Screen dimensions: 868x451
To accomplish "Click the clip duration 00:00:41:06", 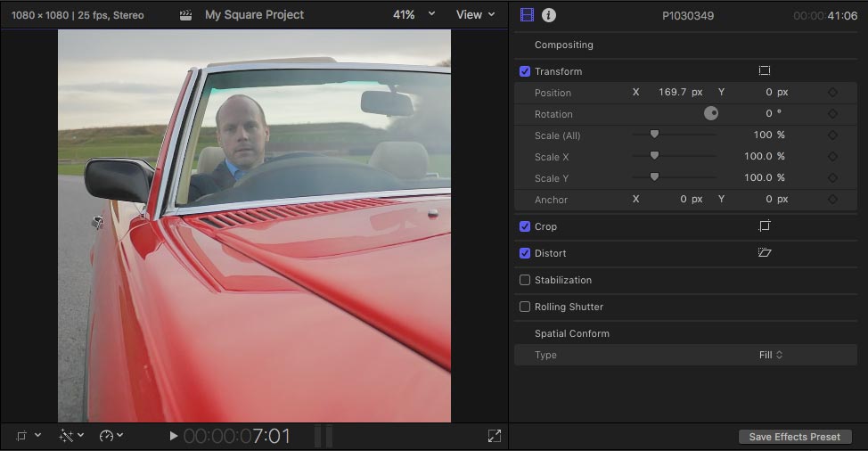I will (825, 16).
